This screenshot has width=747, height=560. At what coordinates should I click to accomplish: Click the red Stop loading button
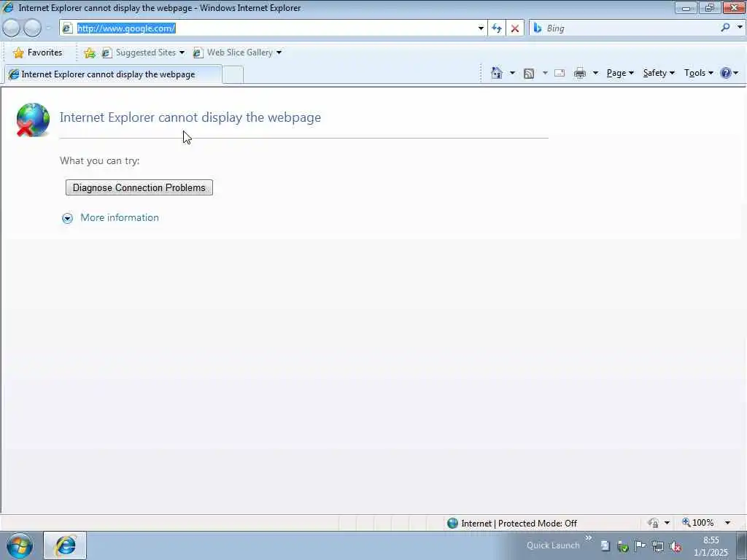coord(515,28)
